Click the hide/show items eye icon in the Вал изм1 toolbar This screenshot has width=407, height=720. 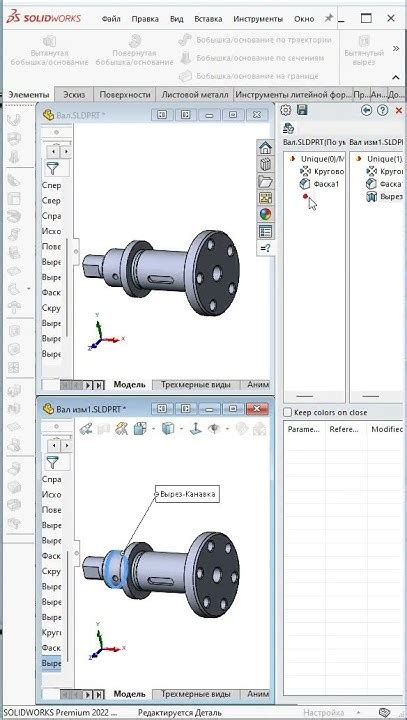(214, 429)
